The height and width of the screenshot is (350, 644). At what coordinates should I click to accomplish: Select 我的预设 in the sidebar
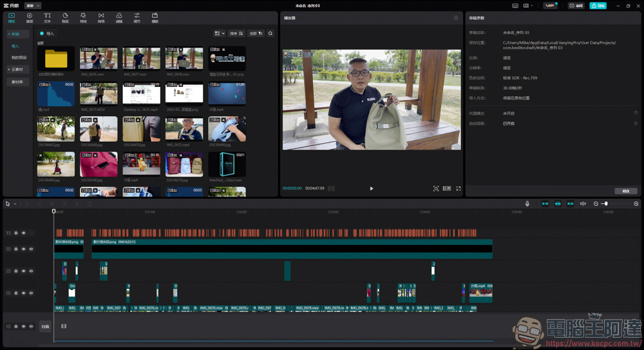(19, 57)
